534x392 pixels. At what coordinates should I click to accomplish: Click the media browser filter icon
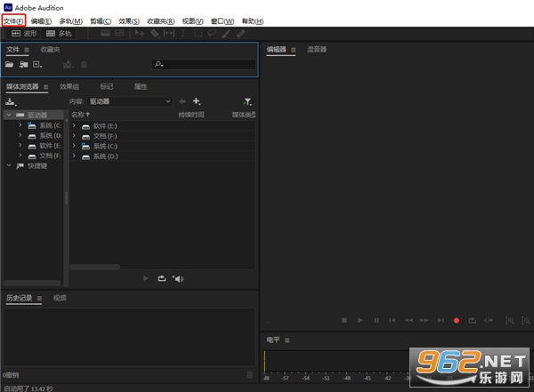pyautogui.click(x=247, y=101)
